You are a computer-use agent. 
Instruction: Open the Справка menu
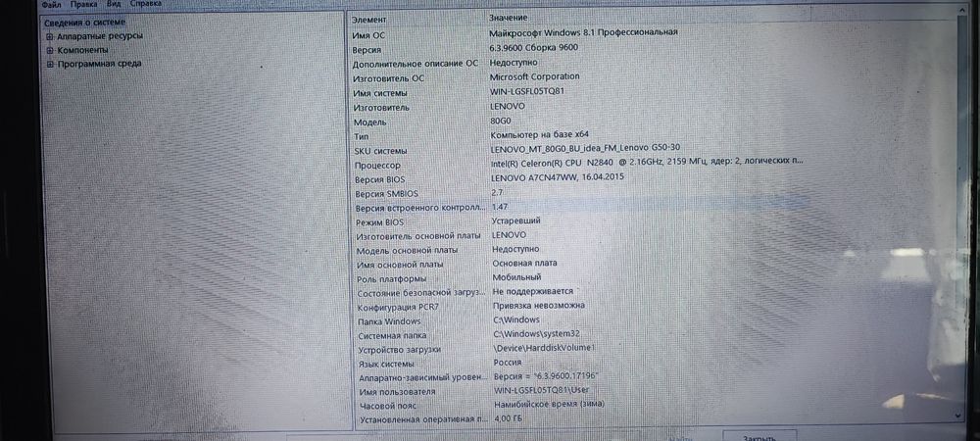[x=146, y=4]
